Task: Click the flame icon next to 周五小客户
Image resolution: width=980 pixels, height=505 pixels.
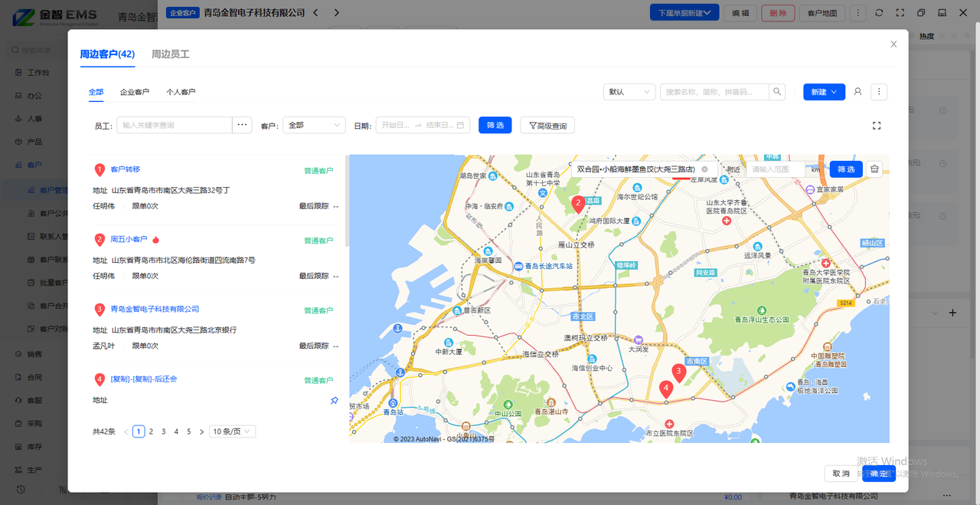Action: [x=155, y=240]
